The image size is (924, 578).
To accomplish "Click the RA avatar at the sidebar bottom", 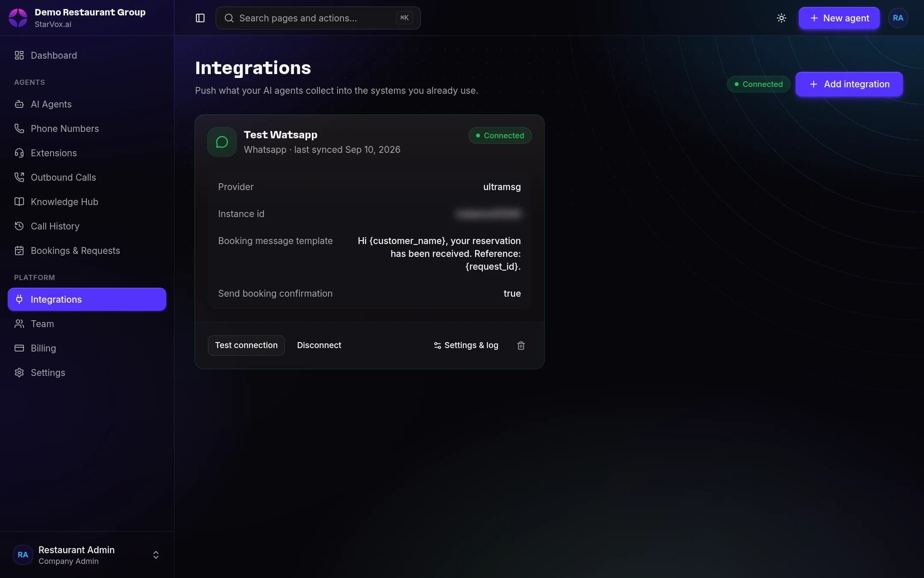I will pos(23,555).
